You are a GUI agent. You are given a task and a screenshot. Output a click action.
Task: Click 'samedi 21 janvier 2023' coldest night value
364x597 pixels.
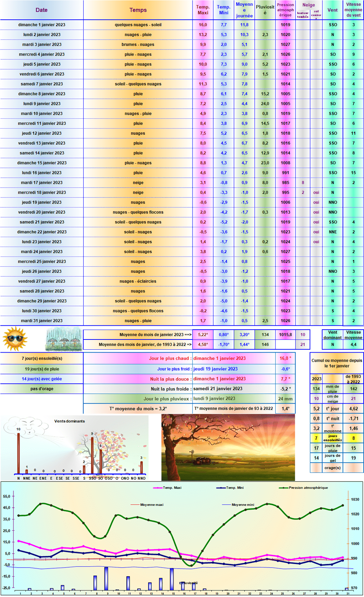(218, 389)
